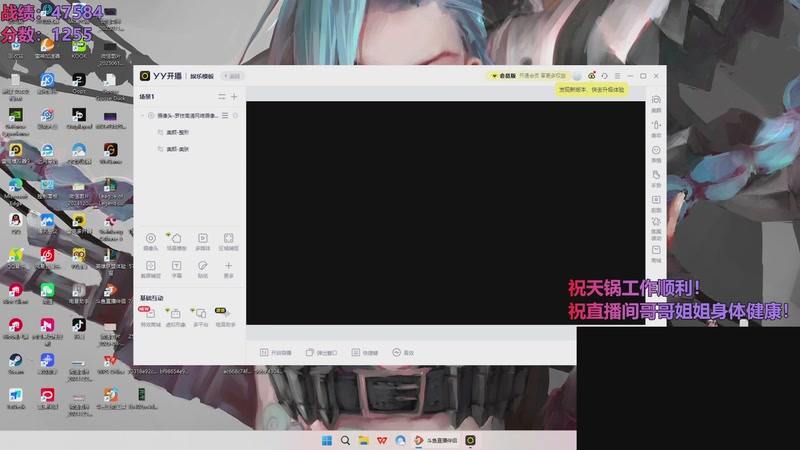Viewport: 800px width, 450px height.
Task: Select the region capture (区域捕捉) source
Action: (229, 242)
